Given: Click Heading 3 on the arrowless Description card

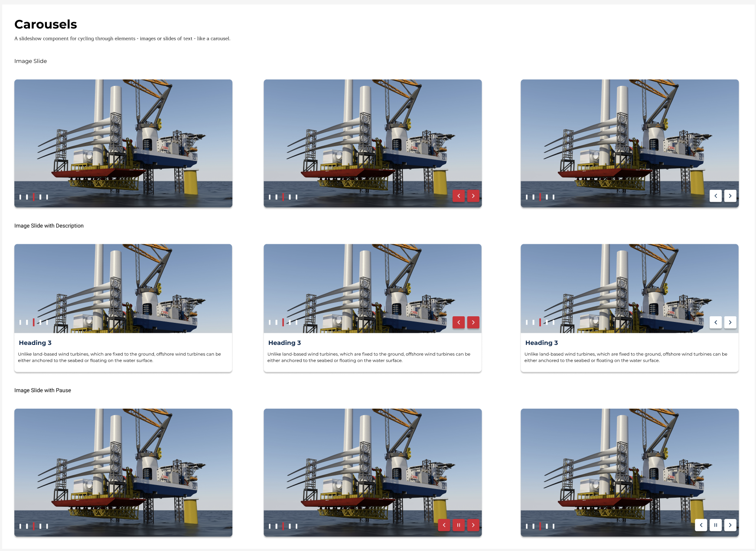Looking at the screenshot, I should [x=35, y=343].
